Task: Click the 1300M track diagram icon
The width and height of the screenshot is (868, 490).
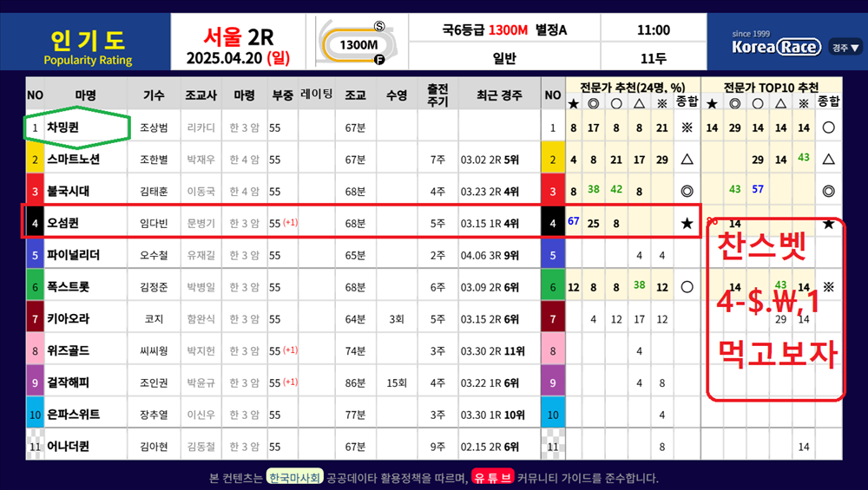Action: pyautogui.click(x=358, y=43)
